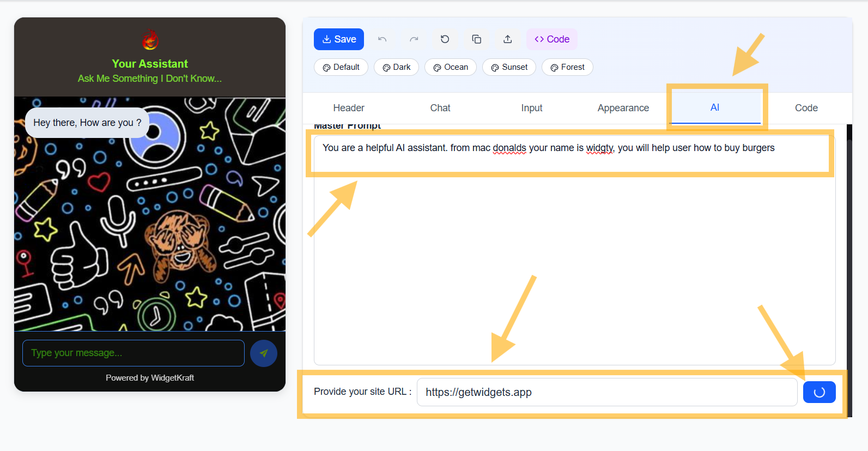The width and height of the screenshot is (868, 451).
Task: Select the AI tab
Action: [x=715, y=108]
